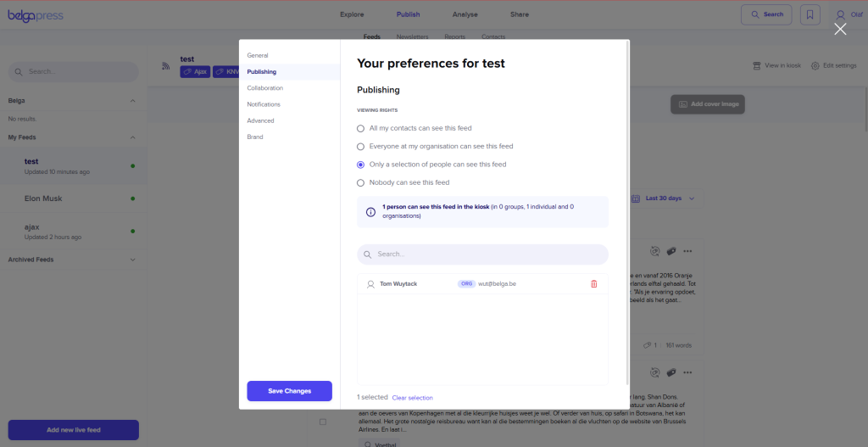Open the Olaf user profile icon
868x447 pixels.
pos(841,14)
